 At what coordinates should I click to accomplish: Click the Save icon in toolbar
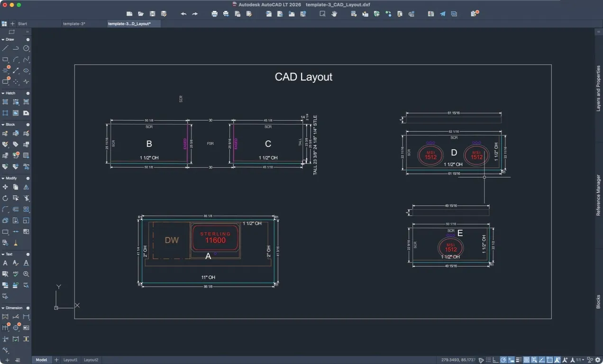pyautogui.click(x=152, y=14)
